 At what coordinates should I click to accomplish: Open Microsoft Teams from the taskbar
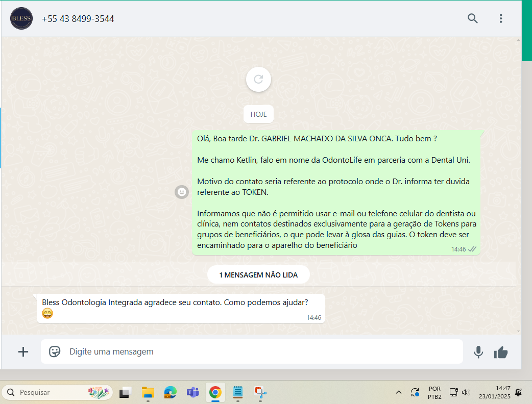coord(192,392)
